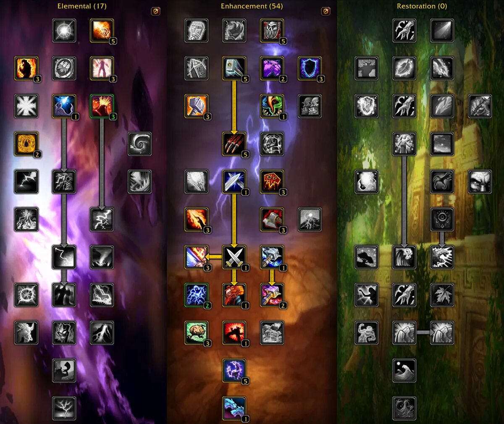Reset the Elemental tree with its header icon

coord(155,11)
